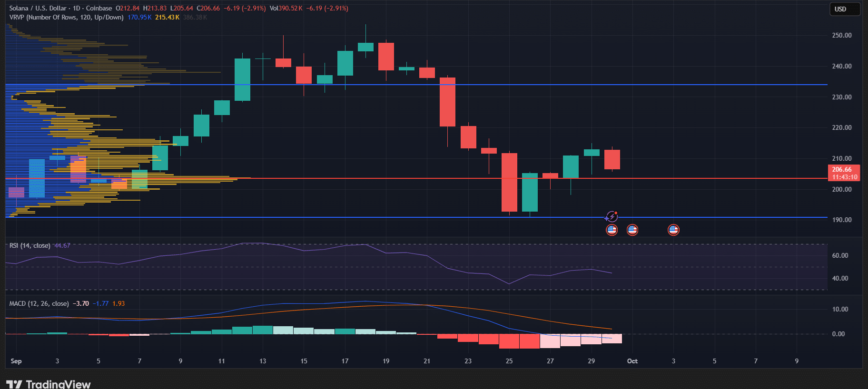The image size is (868, 389).
Task: Click the 250.00 price scale label
Action: pos(841,35)
